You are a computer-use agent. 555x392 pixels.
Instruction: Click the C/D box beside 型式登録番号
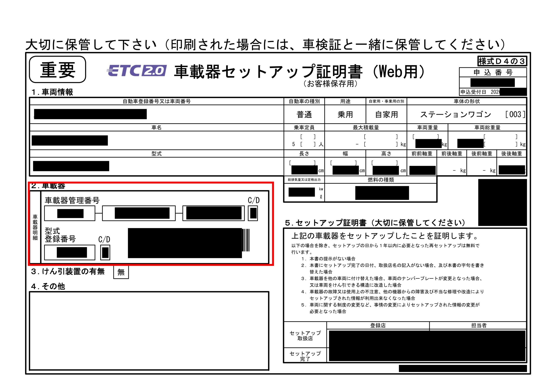click(x=105, y=252)
